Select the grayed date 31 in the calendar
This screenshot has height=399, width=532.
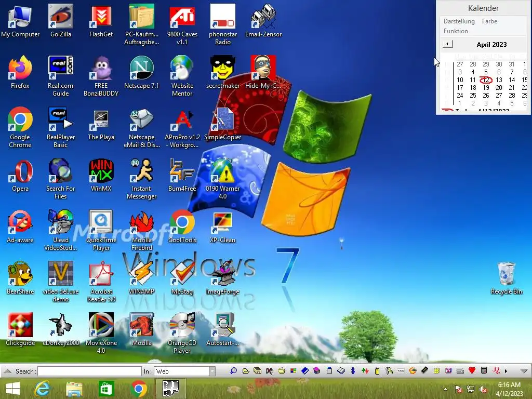coord(512,64)
